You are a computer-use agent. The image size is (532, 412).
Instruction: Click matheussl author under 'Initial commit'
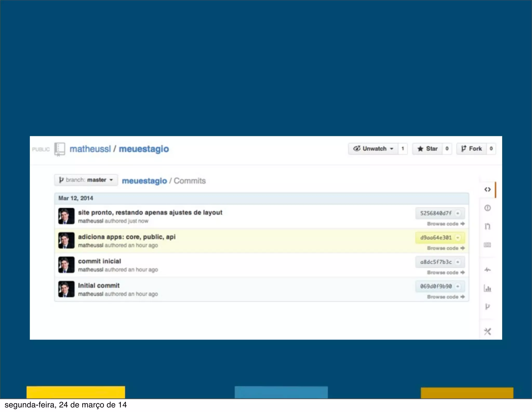tap(91, 294)
